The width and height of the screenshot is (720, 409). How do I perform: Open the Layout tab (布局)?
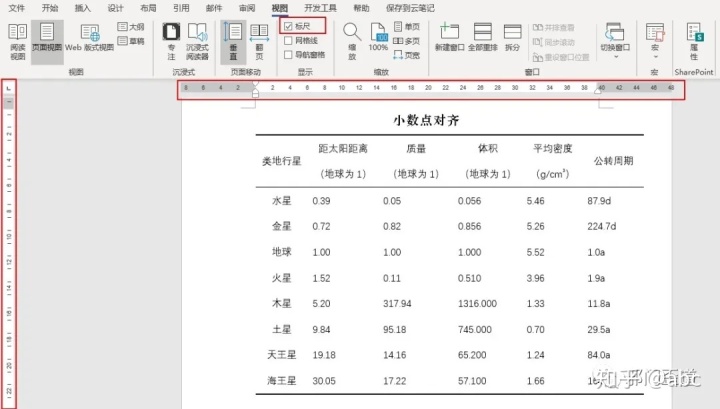click(x=148, y=8)
